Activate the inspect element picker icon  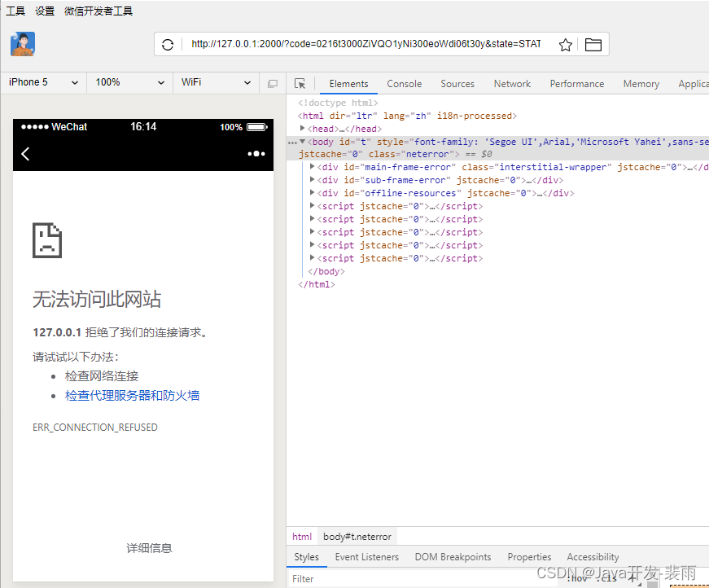300,84
